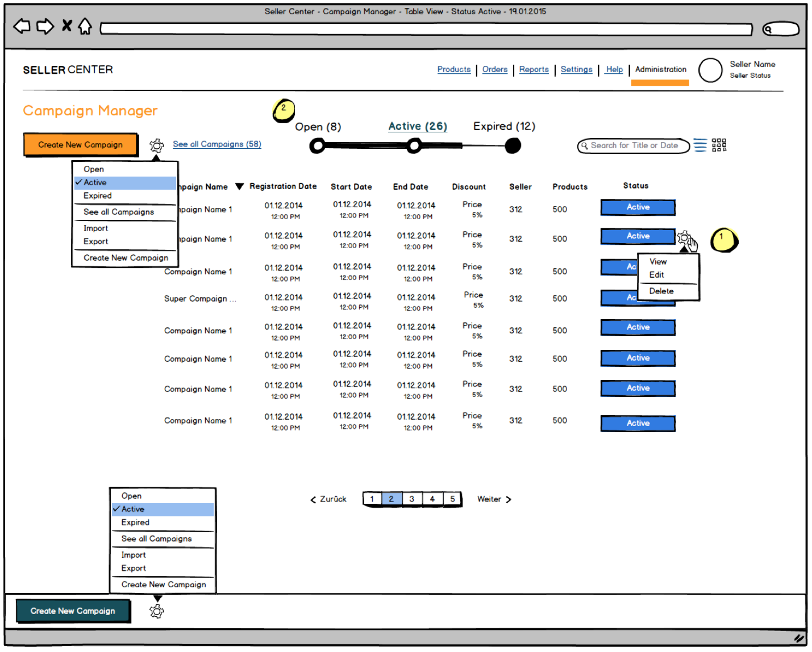Click the seller profile avatar circle
The image size is (812, 652).
point(710,70)
